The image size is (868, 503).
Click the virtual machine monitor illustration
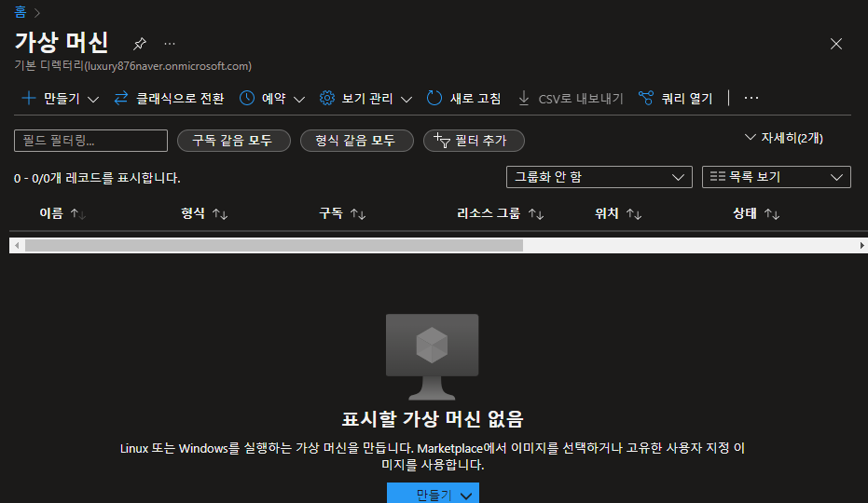pyautogui.click(x=433, y=357)
